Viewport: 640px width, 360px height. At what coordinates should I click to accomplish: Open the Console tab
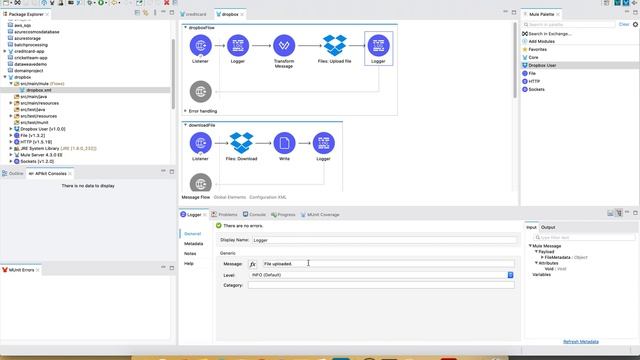(x=254, y=214)
